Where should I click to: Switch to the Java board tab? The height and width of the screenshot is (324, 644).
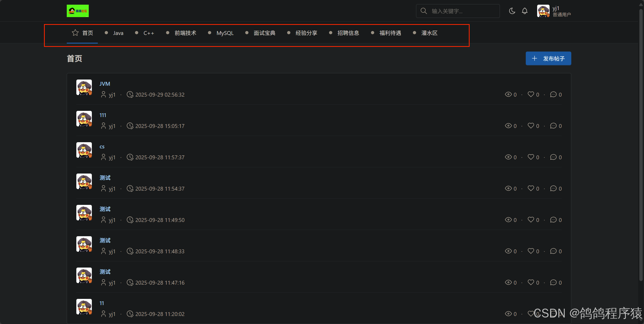(x=118, y=33)
